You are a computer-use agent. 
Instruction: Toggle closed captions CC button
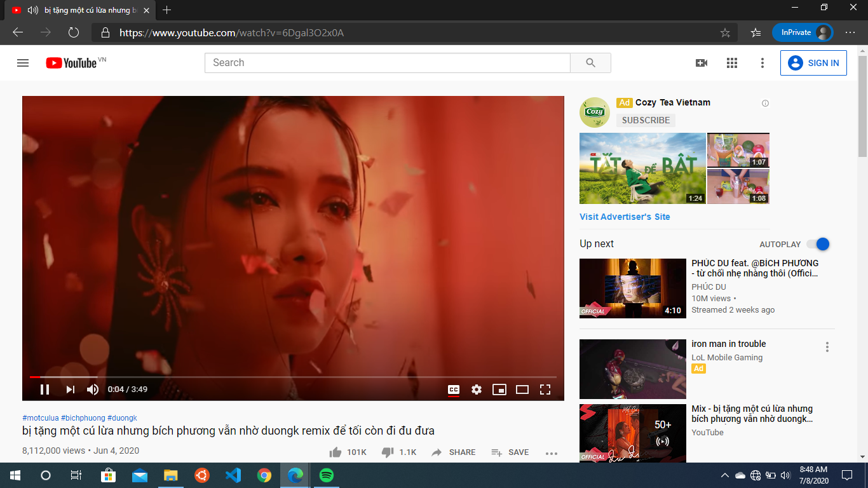point(454,390)
